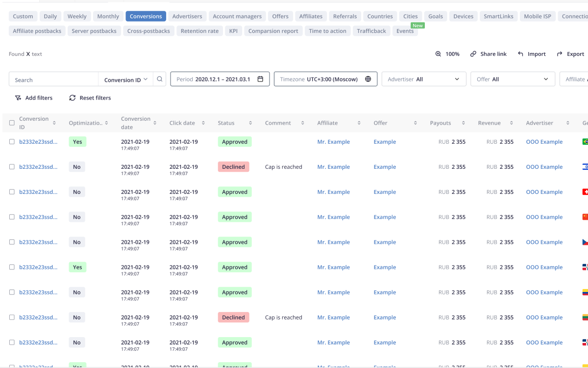The width and height of the screenshot is (588, 368).
Task: Click the globe icon in Timezone field
Action: (x=368, y=79)
